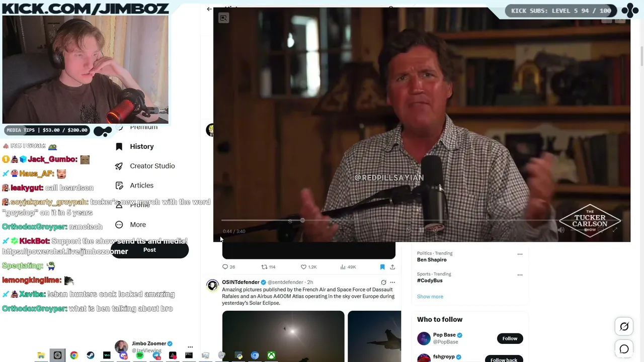The height and width of the screenshot is (362, 644).
Task: Open OSINTdefender profile name
Action: point(240,282)
